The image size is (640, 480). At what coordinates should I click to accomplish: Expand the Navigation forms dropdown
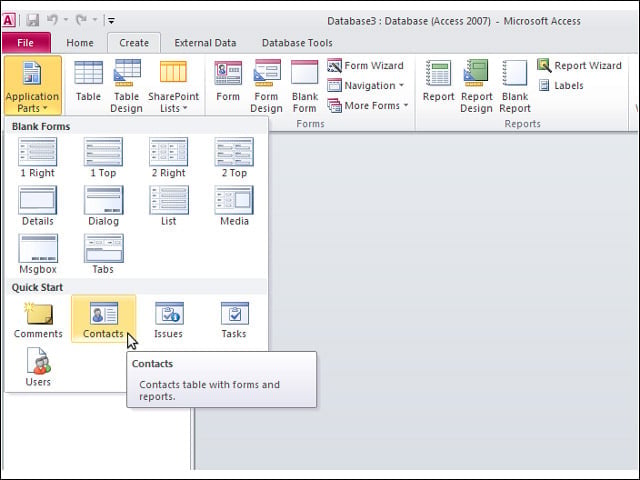366,86
